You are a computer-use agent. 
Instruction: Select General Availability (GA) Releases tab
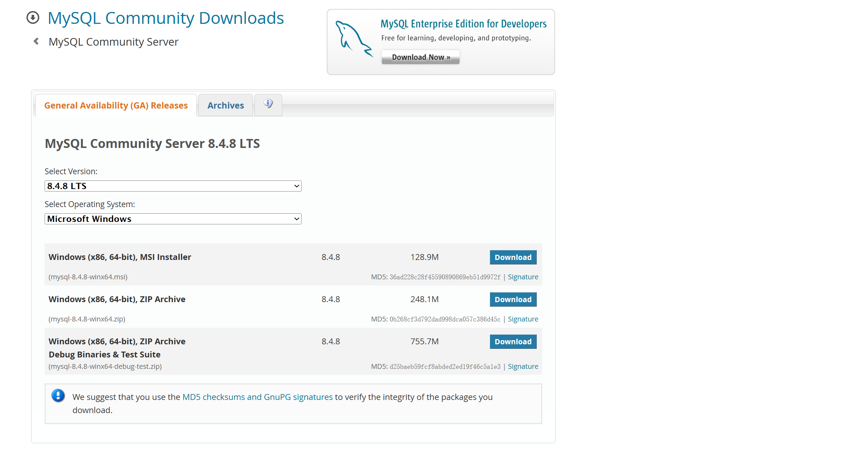116,105
